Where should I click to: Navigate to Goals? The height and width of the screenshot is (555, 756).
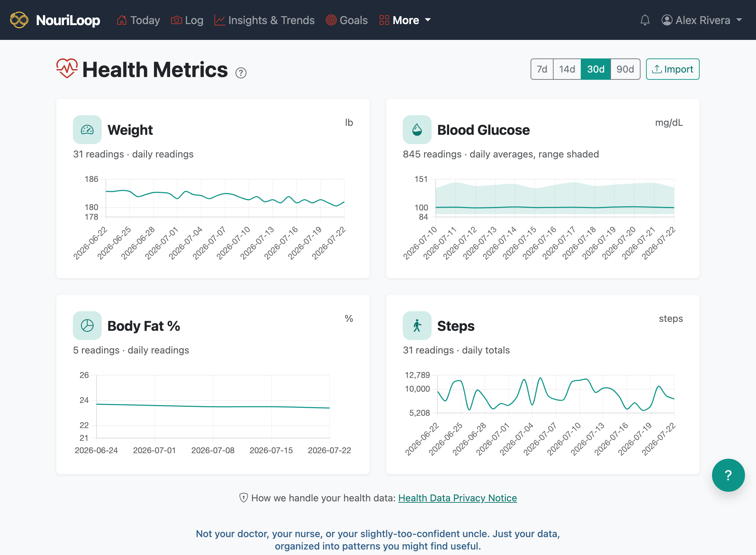(x=347, y=20)
